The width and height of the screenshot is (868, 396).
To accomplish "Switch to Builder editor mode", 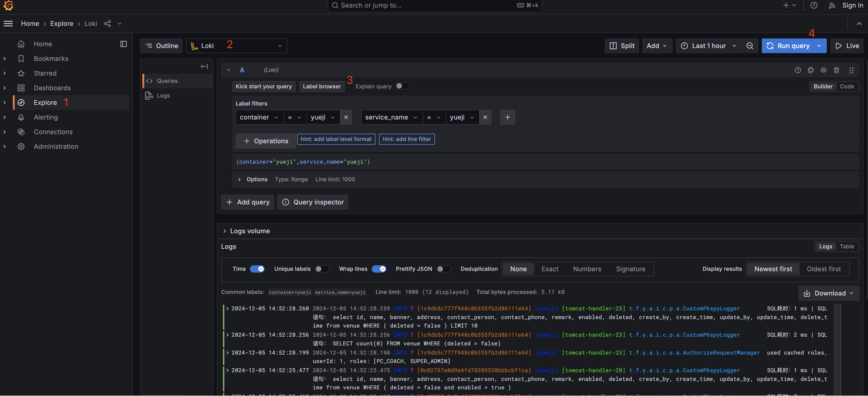I will (x=823, y=86).
